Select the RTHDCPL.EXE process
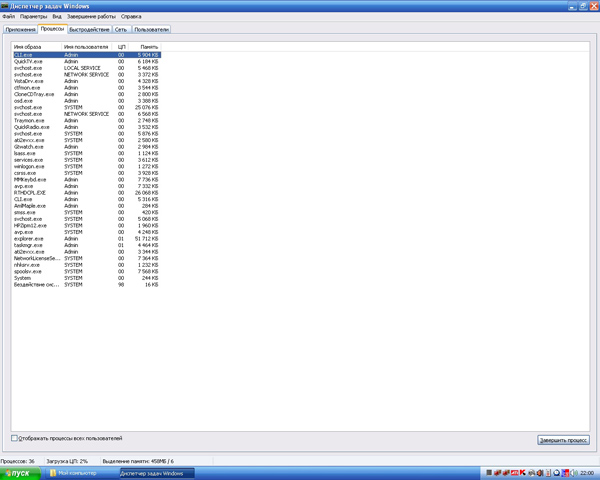 coord(86,193)
